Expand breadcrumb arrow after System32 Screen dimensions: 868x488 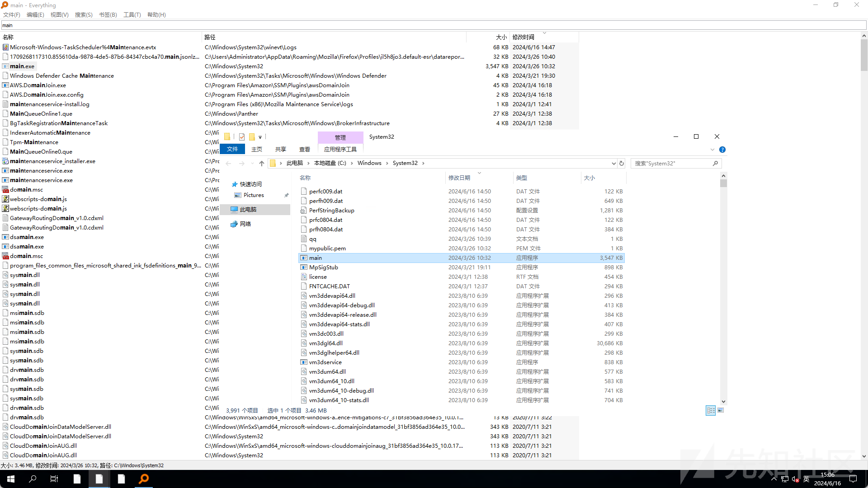(423, 163)
